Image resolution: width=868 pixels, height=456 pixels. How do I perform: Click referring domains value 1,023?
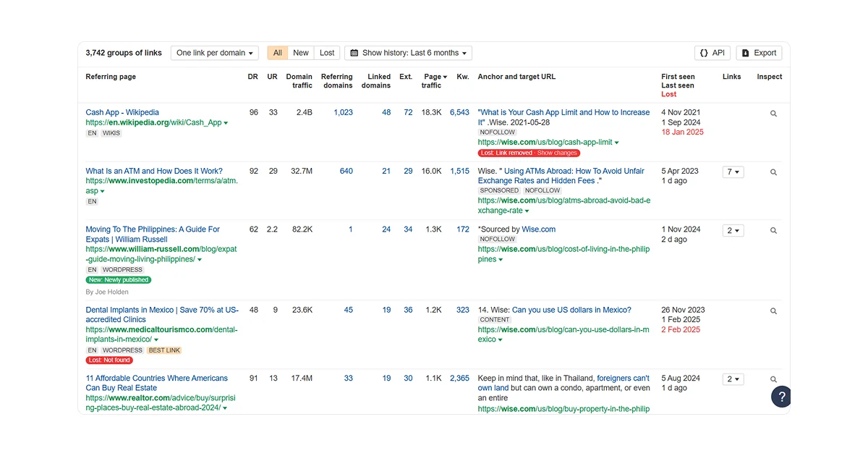pyautogui.click(x=343, y=113)
